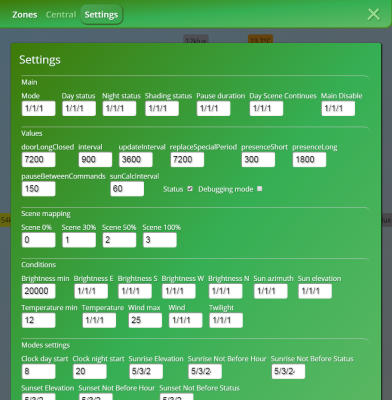The width and height of the screenshot is (392, 400).
Task: Edit the Brightness W field
Action: pos(179,291)
